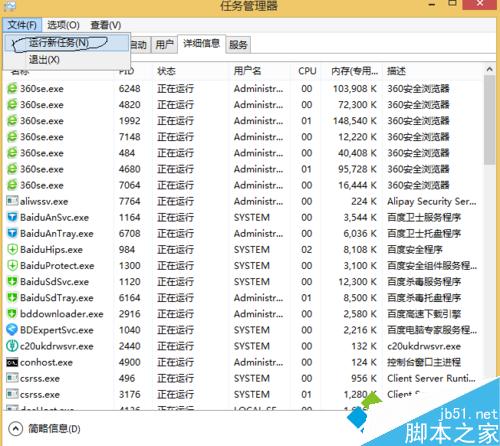Click the BaiduSdTray.exe green shield icon
This screenshot has height=446, width=500.
tap(12, 298)
